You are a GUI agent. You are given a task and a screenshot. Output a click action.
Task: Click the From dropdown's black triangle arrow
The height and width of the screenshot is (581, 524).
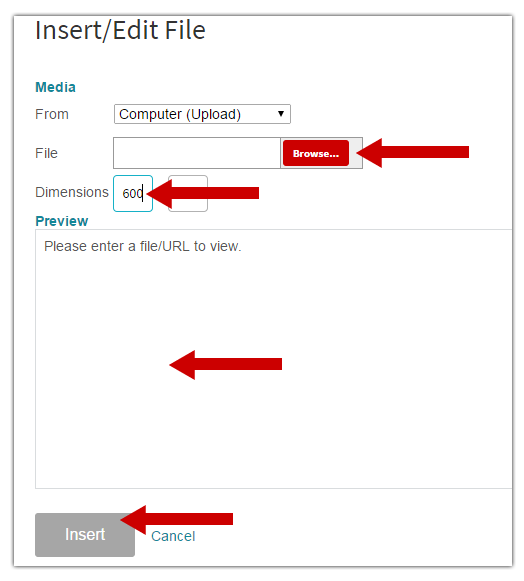pyautogui.click(x=281, y=114)
